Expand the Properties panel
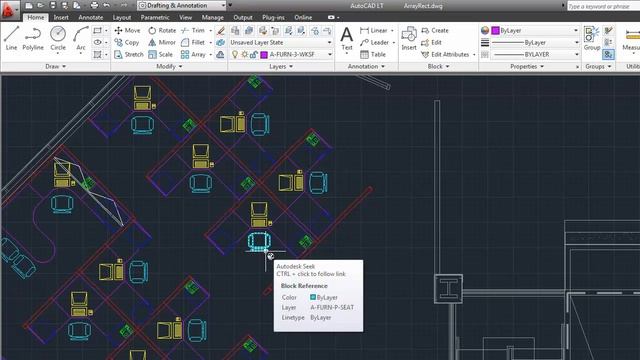This screenshot has height=360, width=640. click(527, 66)
